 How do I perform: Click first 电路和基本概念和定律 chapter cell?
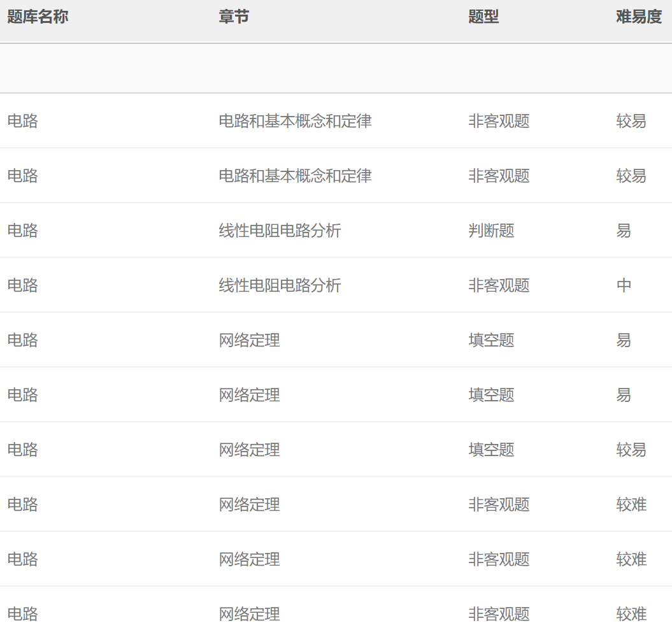295,121
